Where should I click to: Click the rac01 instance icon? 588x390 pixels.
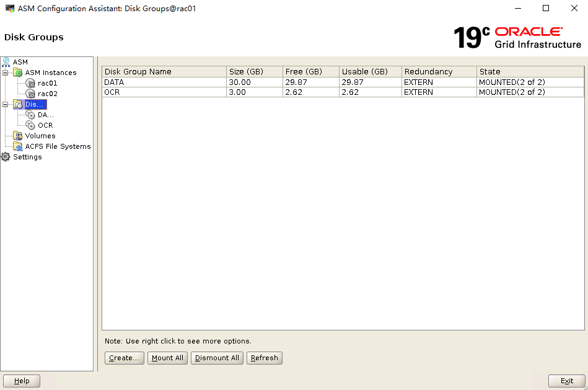coord(30,83)
